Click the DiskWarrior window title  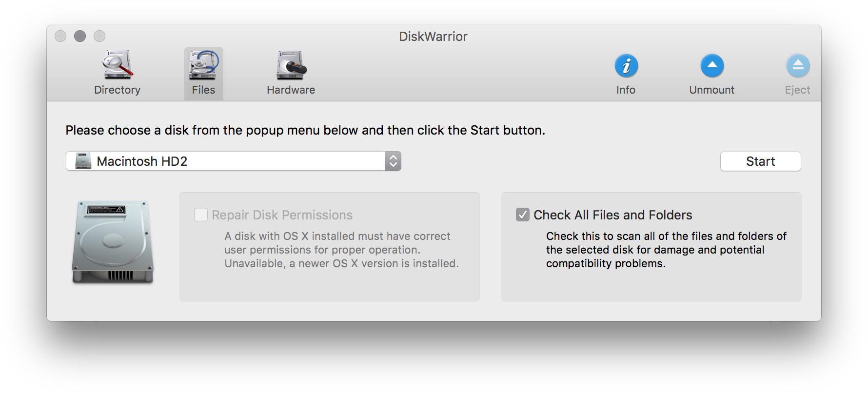coord(433,37)
